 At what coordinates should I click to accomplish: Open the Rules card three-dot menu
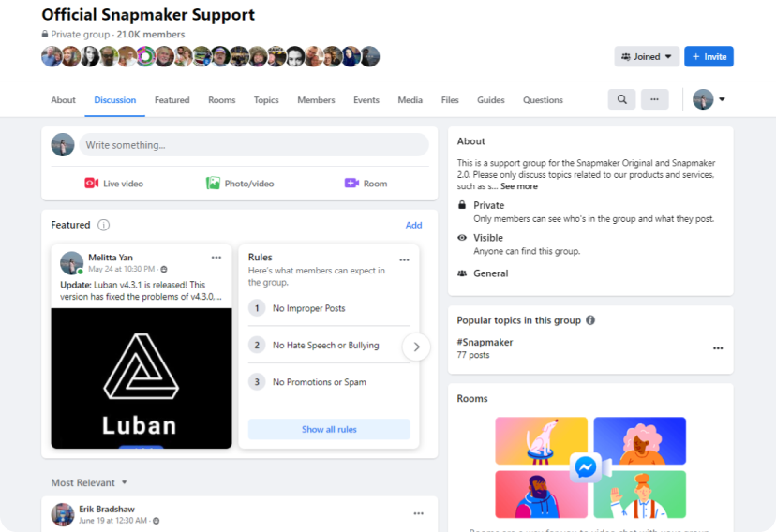click(404, 260)
